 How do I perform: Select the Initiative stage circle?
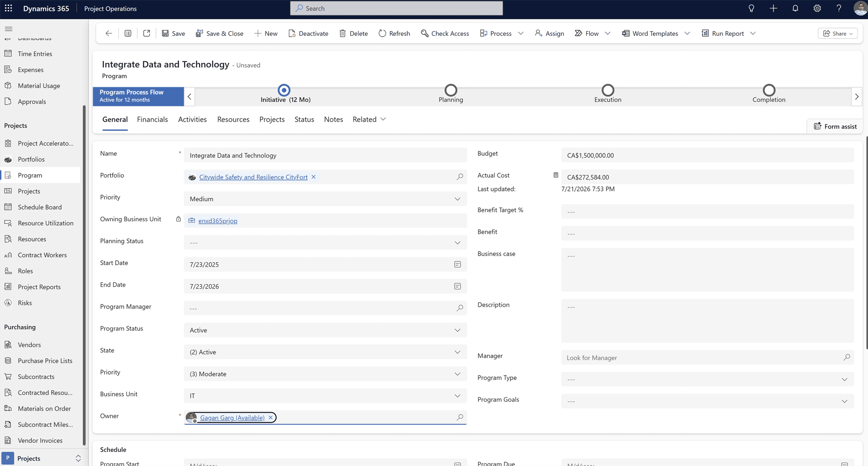284,90
